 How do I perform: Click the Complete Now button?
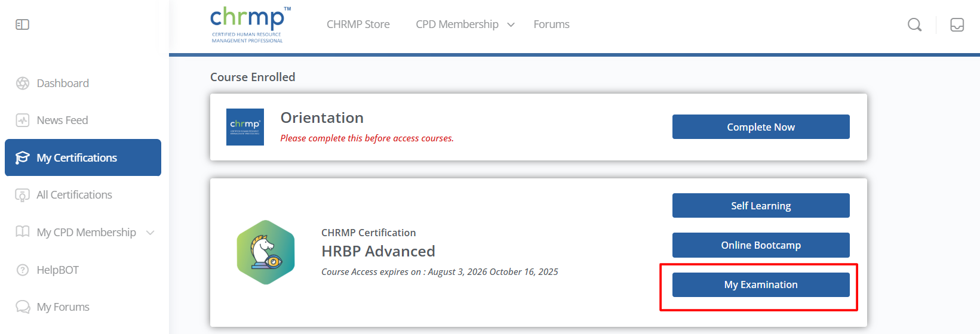click(x=761, y=127)
